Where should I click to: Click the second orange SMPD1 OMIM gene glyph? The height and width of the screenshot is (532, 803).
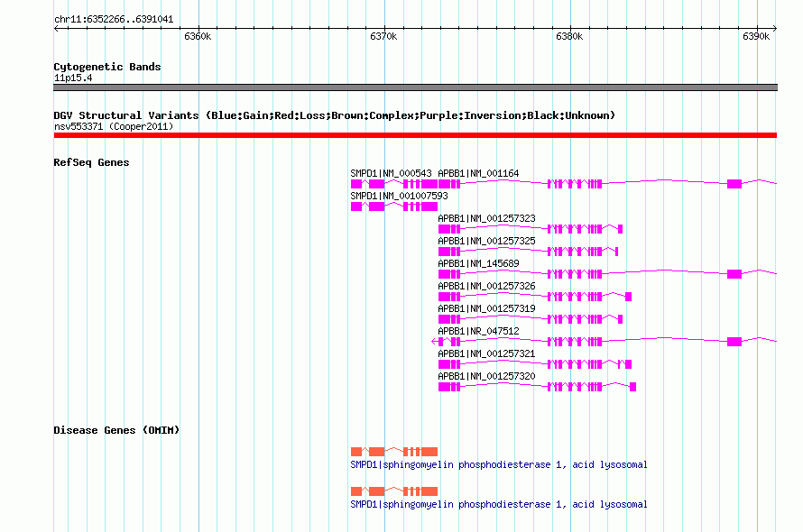[x=394, y=491]
